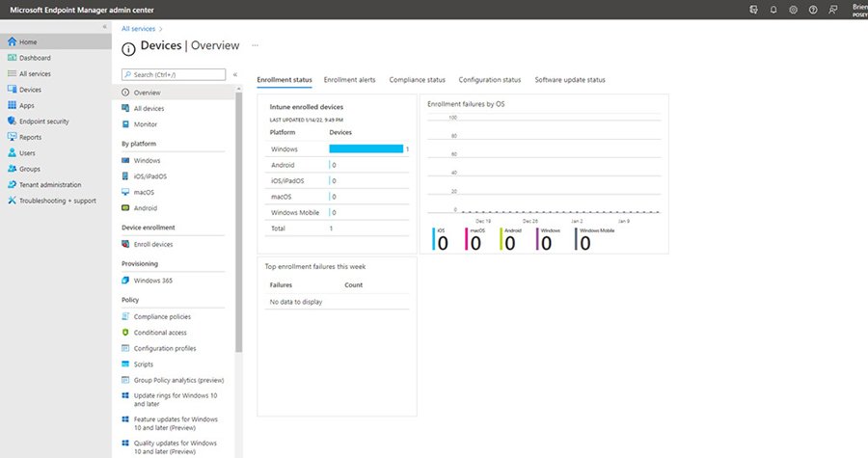Screen dimensions: 868x458
Task: Click the notifications bell icon
Action: coord(773,9)
